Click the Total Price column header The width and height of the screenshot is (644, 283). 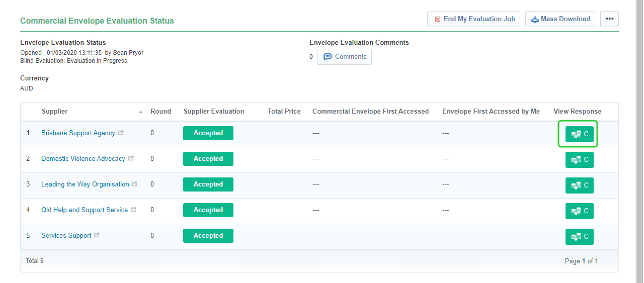284,112
